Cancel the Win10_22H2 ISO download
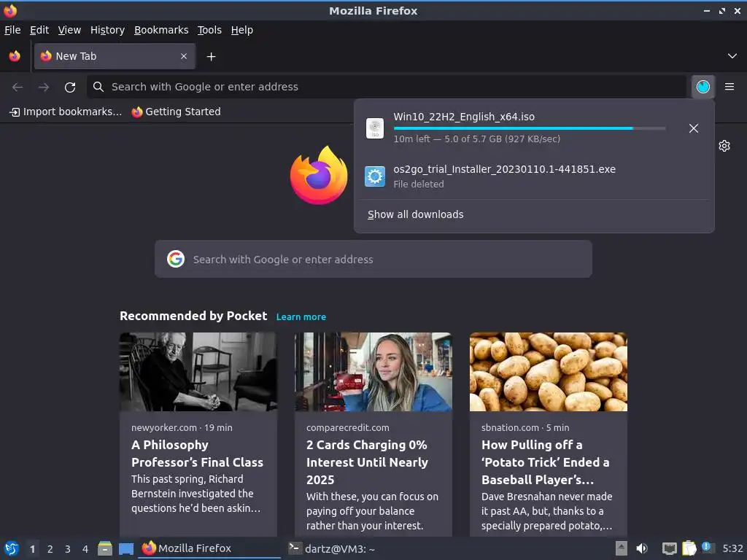The height and width of the screenshot is (560, 747). click(693, 128)
